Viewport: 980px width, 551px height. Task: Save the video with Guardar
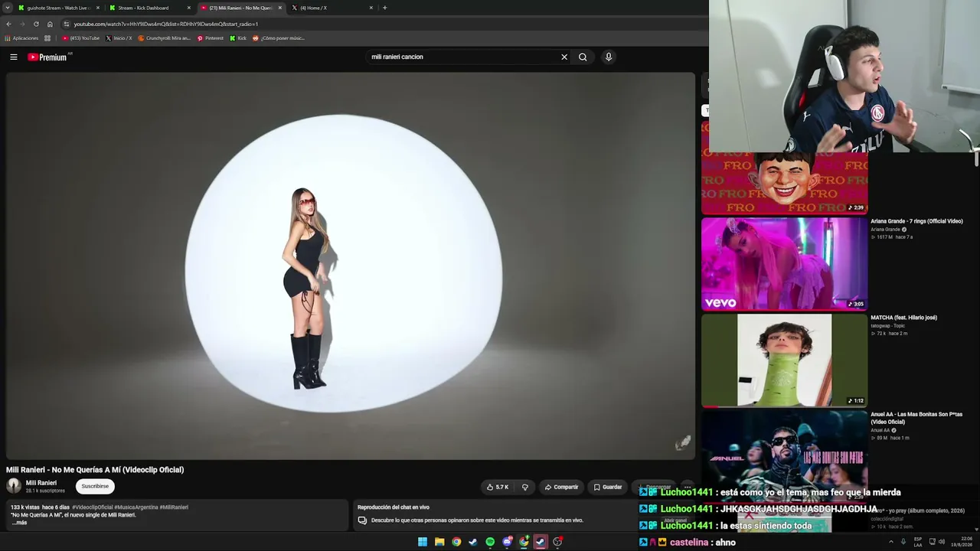[608, 487]
